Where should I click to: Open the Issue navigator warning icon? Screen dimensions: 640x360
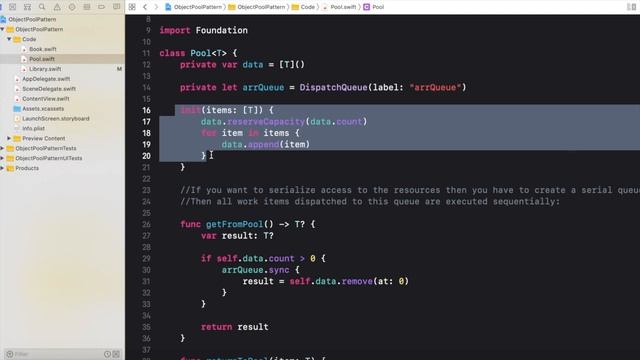click(57, 7)
